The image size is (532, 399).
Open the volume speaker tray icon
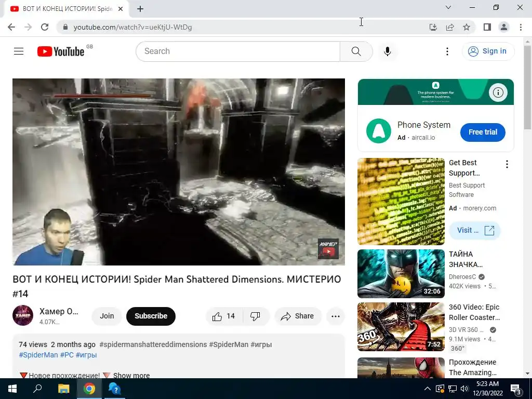pyautogui.click(x=464, y=389)
